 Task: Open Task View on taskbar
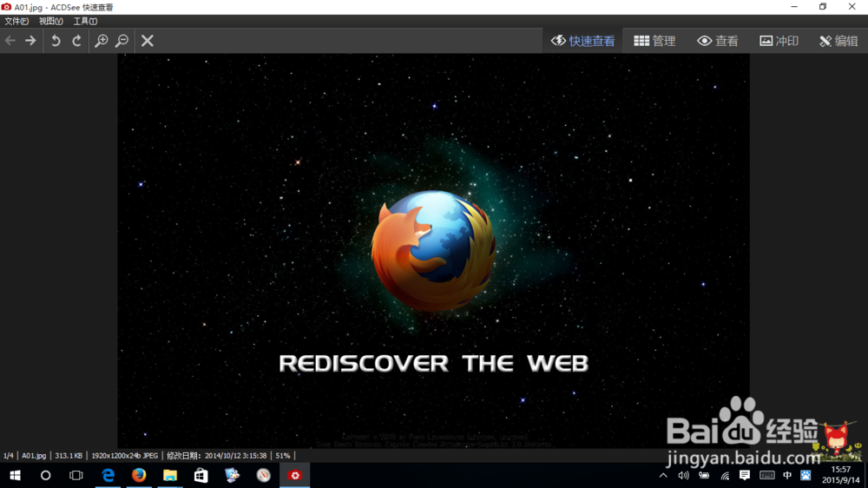(x=76, y=475)
